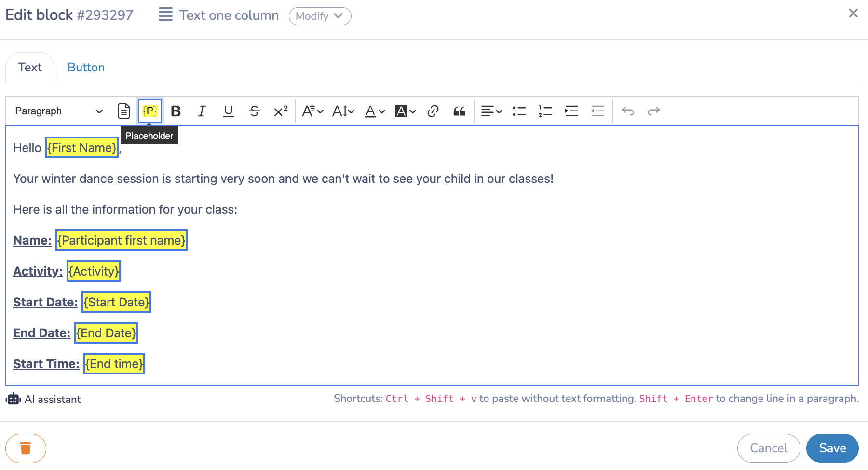The width and height of the screenshot is (868, 470).
Task: Undo the last edit
Action: coord(628,111)
